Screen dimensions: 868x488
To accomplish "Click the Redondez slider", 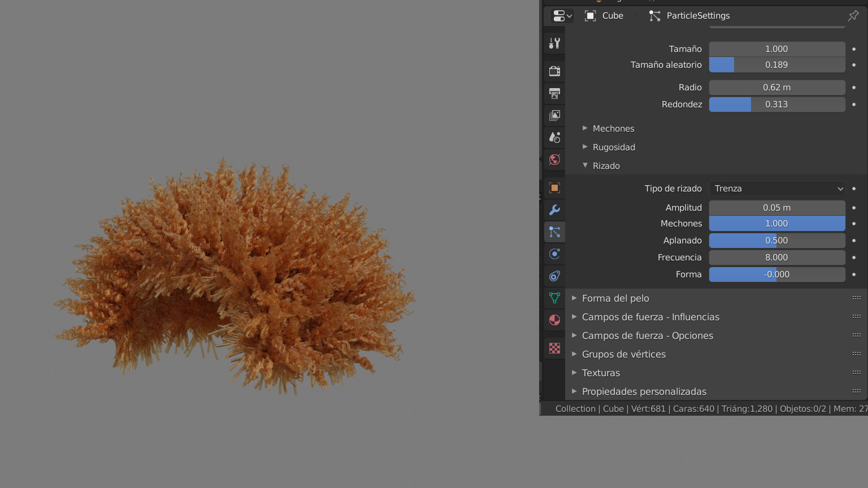I will pyautogui.click(x=777, y=104).
